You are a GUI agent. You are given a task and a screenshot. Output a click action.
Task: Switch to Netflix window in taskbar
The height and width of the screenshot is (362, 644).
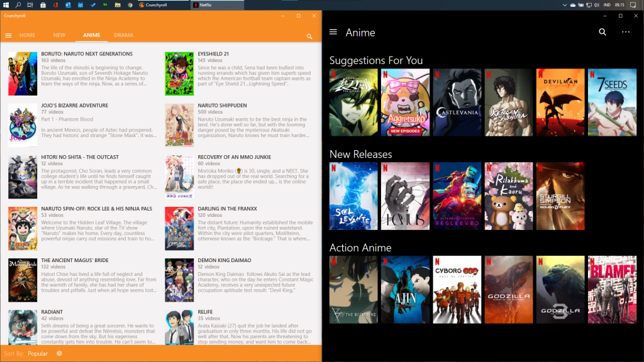tap(217, 4)
